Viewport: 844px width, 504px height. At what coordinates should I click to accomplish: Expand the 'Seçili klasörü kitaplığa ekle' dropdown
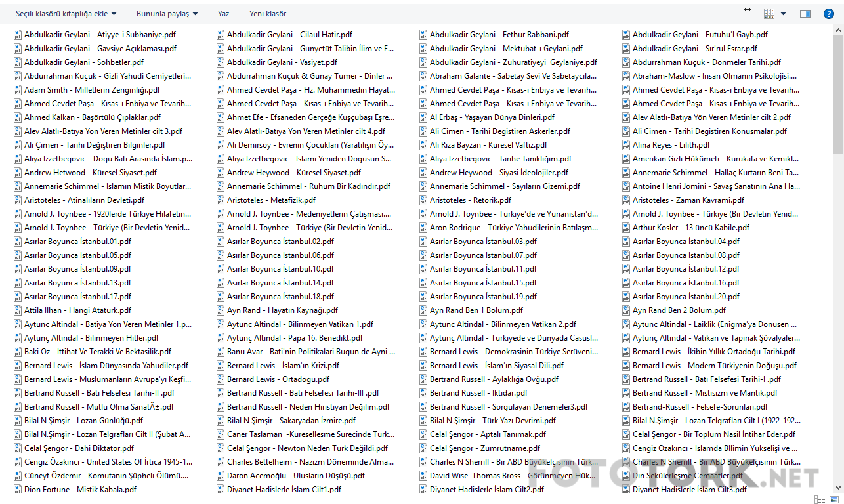[x=66, y=14]
